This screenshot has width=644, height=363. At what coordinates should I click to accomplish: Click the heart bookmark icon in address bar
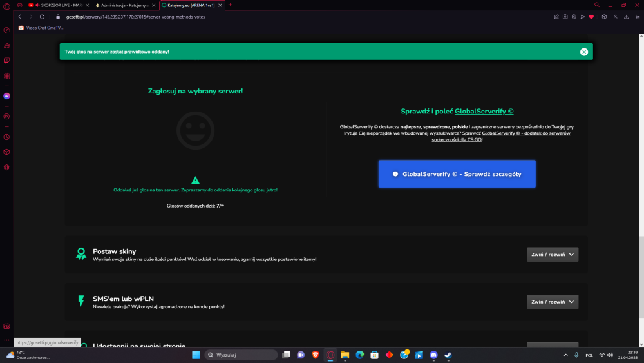coord(591,17)
